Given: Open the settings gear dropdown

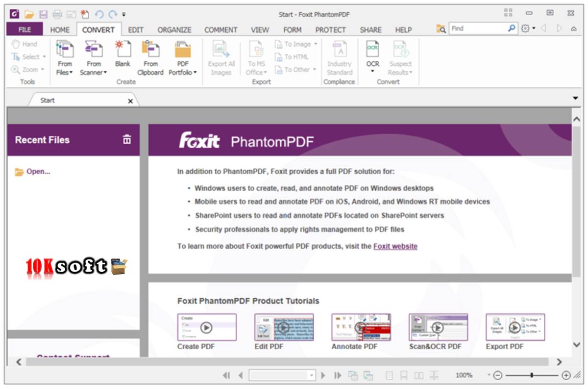Looking at the screenshot, I should coord(528,28).
